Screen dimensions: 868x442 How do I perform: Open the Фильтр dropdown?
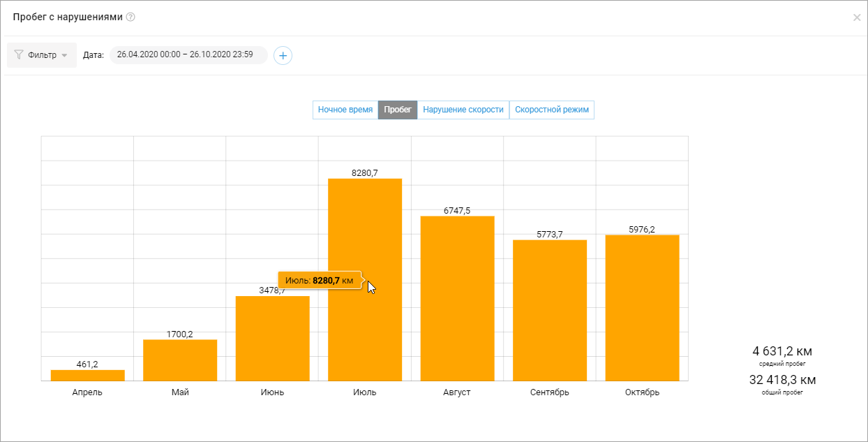(42, 55)
